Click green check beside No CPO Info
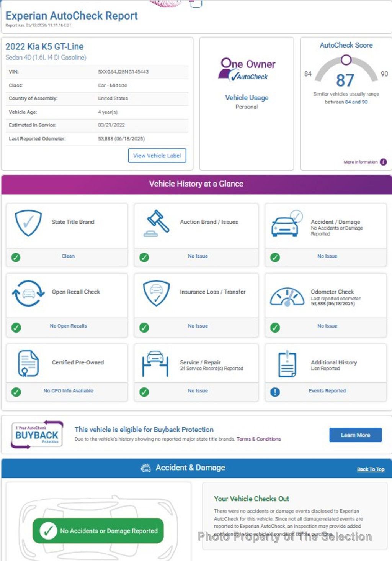Image resolution: width=392 pixels, height=561 pixels. pos(16,392)
